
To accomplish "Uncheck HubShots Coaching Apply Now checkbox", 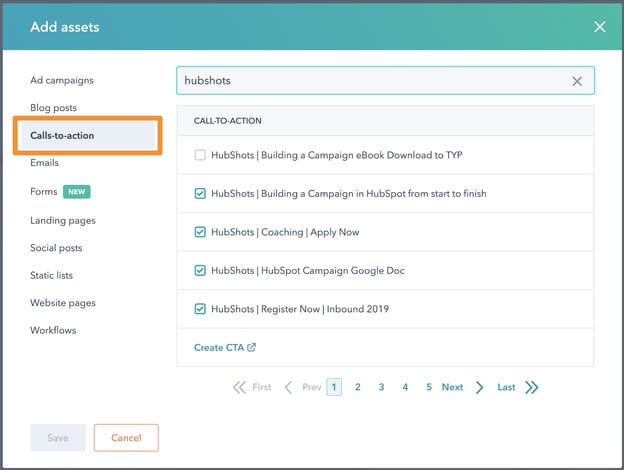I will point(200,232).
